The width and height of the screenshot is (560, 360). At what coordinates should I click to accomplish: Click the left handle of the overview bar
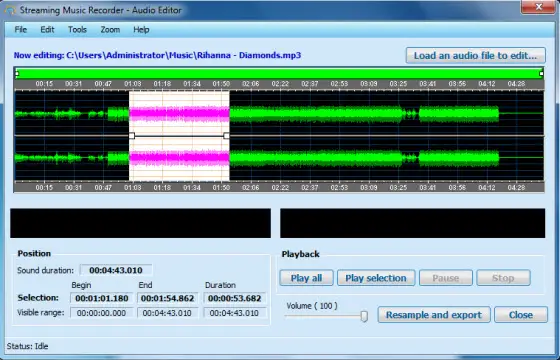click(x=17, y=74)
